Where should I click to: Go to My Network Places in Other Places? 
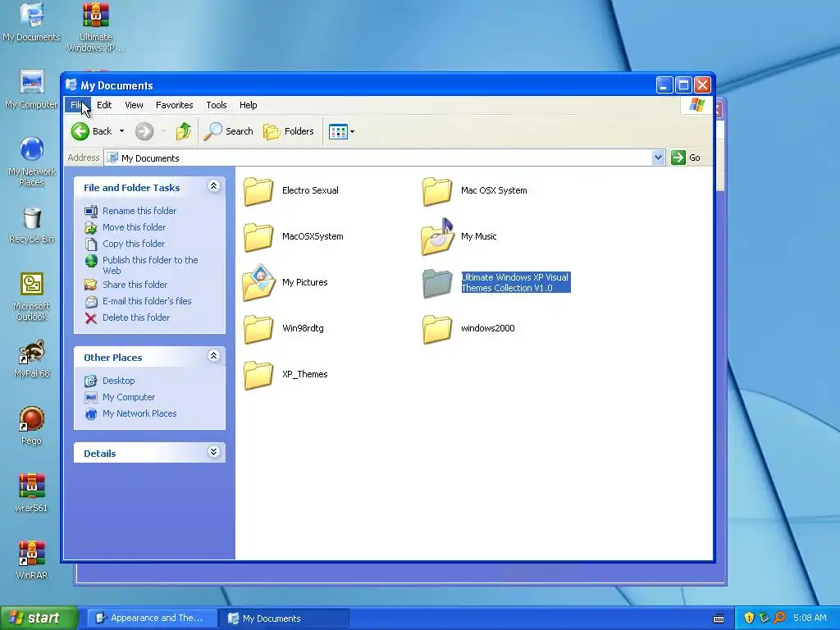coord(139,413)
